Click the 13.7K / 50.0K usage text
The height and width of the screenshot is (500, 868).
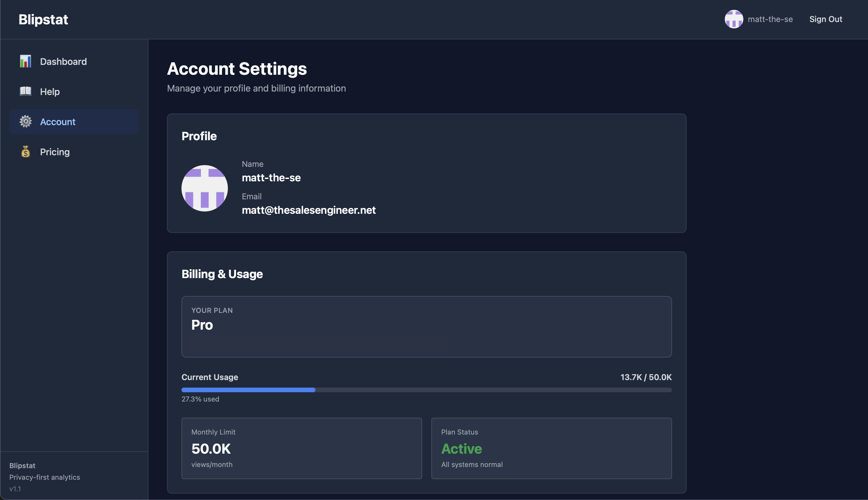click(x=646, y=377)
